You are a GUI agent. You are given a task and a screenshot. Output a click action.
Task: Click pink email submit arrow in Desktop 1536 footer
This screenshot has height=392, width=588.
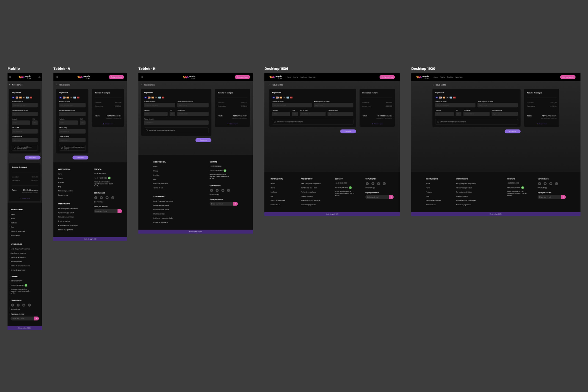(x=391, y=197)
